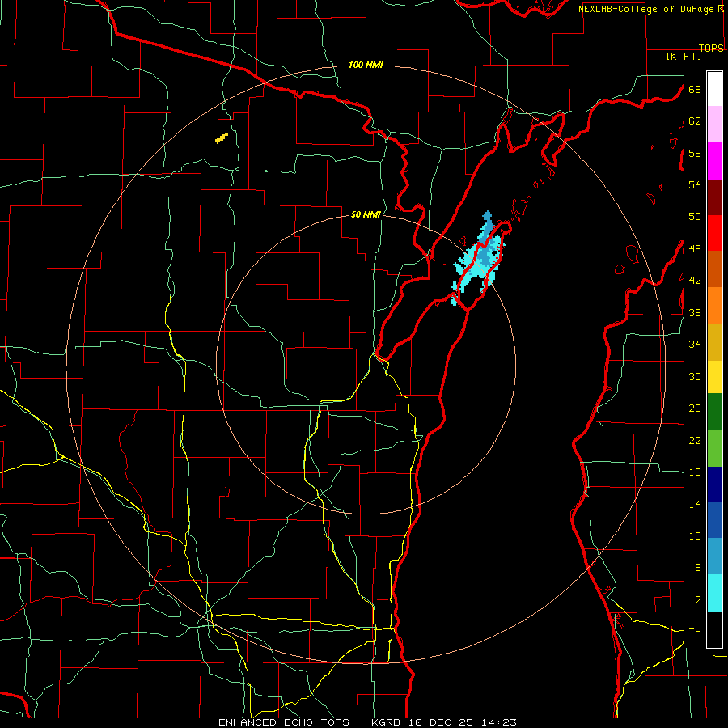Click the 100 NMI range ring label
The image size is (728, 728).
tap(366, 65)
